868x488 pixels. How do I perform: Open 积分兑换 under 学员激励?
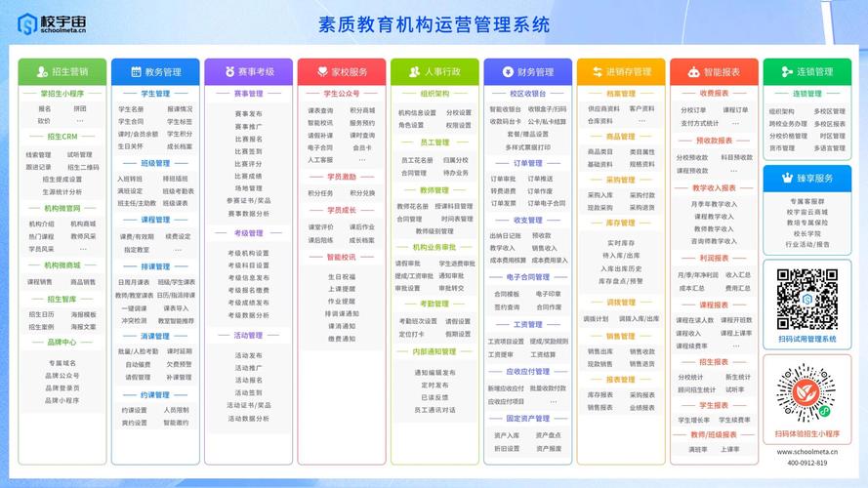tap(362, 193)
